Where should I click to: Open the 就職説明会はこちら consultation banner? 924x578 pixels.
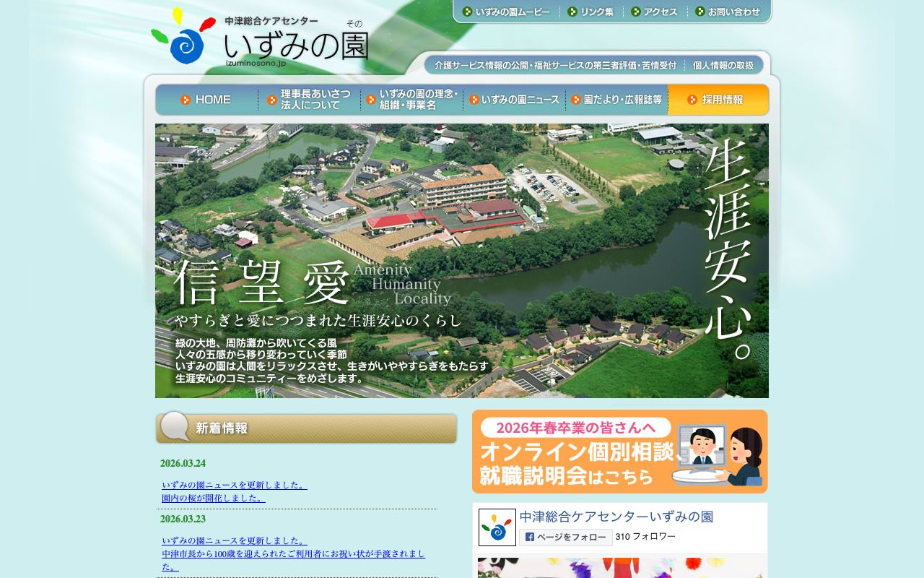[619, 451]
